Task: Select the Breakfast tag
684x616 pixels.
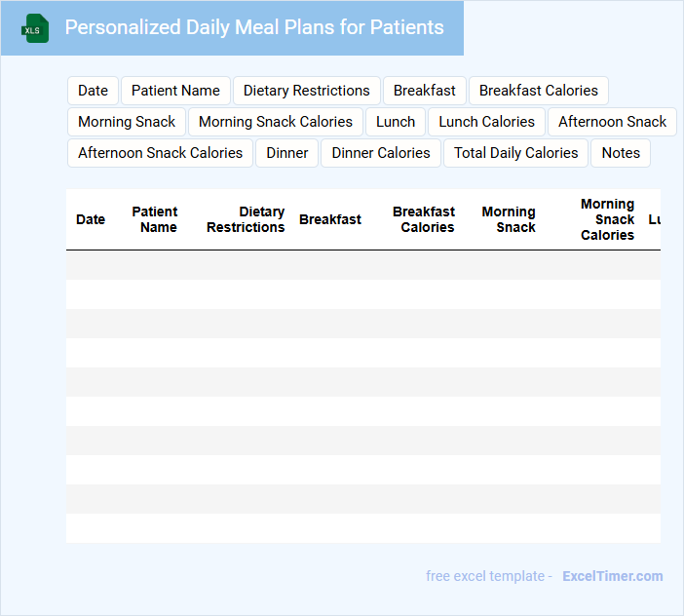Action: [424, 91]
